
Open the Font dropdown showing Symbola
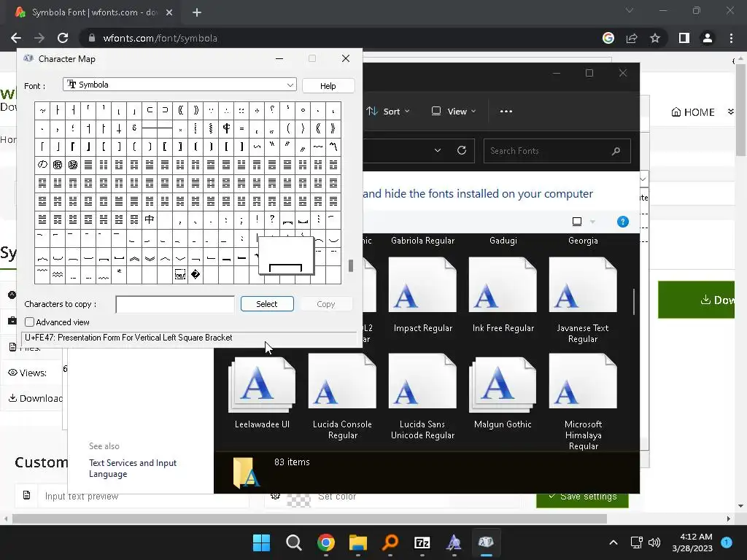tap(179, 85)
